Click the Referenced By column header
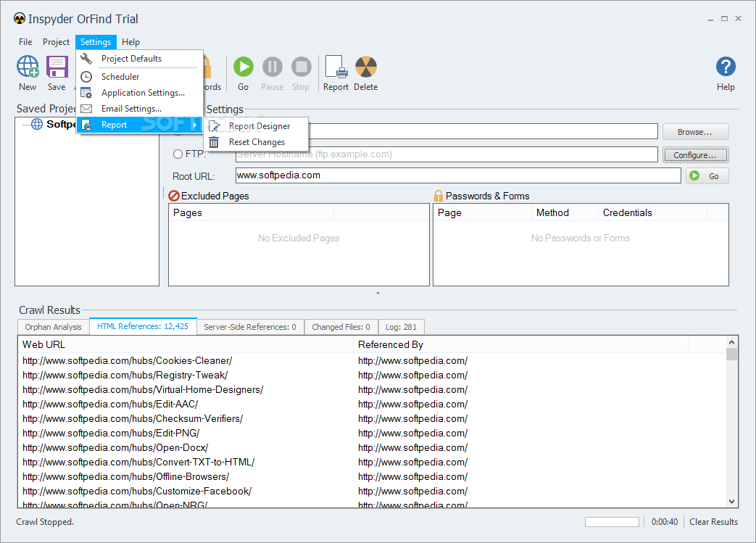Screen dimensions: 756x543 point(521,344)
